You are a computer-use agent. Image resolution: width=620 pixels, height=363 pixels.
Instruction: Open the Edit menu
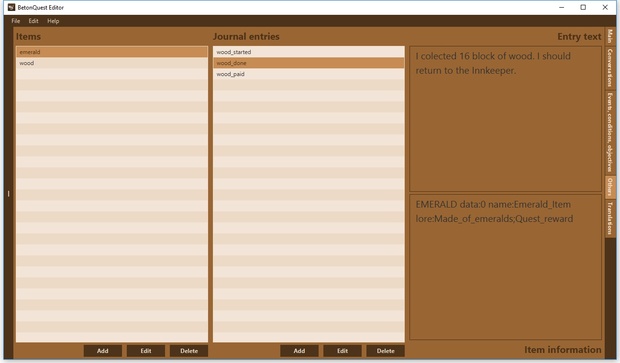click(33, 21)
